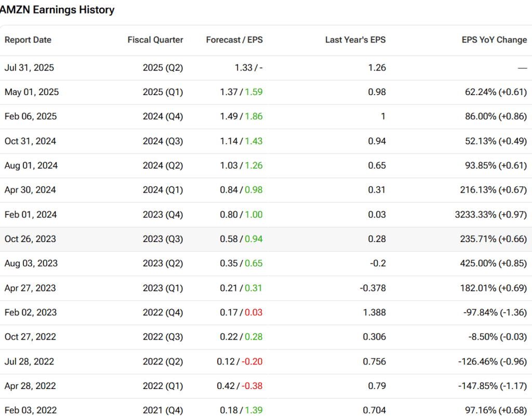Select the 'Oct 27, 2022' report date
This screenshot has height=417, width=532.
pos(30,337)
